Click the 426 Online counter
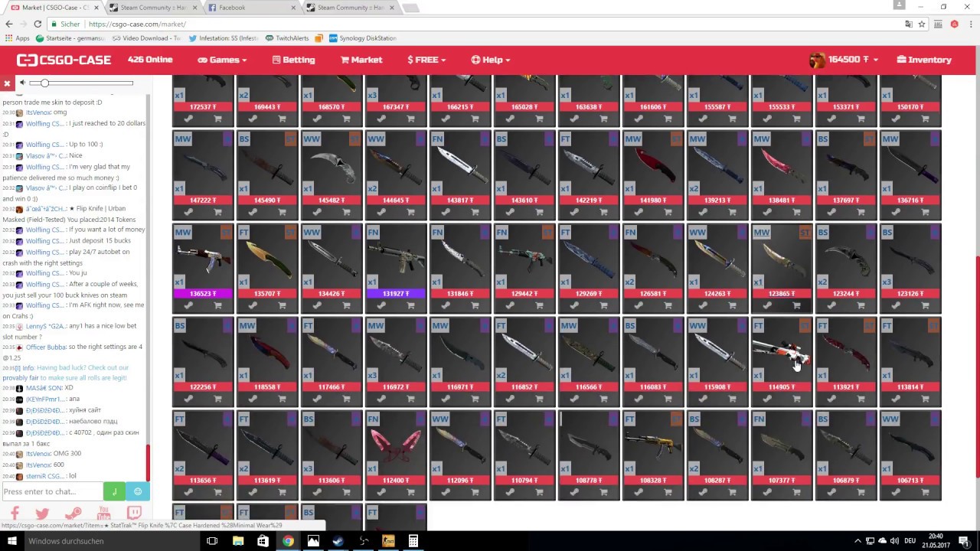 pos(150,60)
